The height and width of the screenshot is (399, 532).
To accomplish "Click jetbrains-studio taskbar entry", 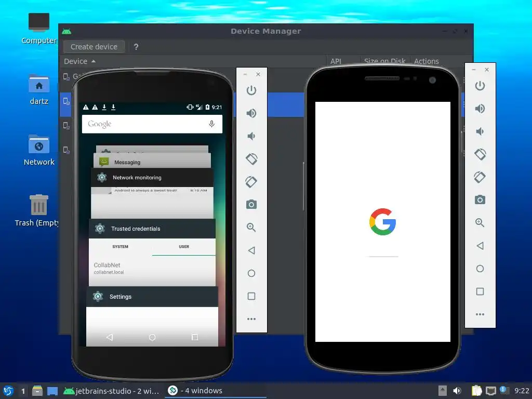I will 112,391.
